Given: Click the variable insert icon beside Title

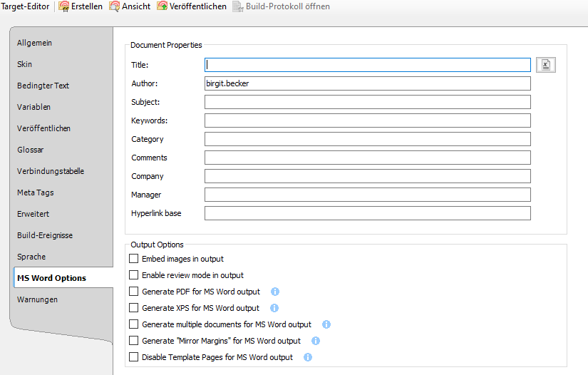Looking at the screenshot, I should pos(545,65).
